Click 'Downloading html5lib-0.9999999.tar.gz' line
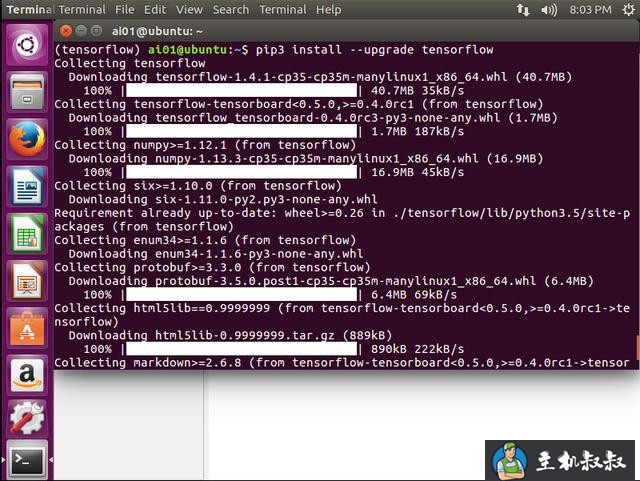The width and height of the screenshot is (640, 481). pos(230,336)
